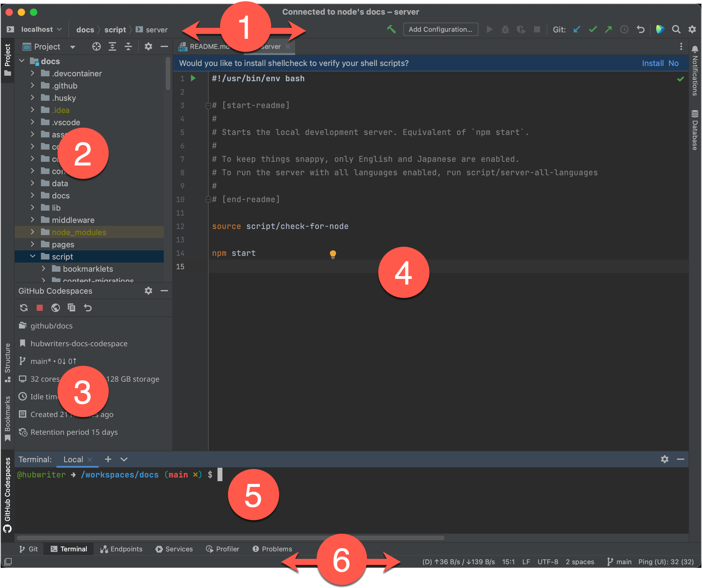
Task: Open Git Show History clock icon
Action: tap(624, 29)
